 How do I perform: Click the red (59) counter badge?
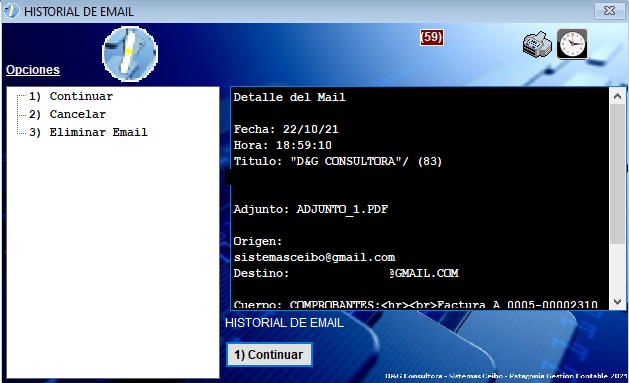pyautogui.click(x=432, y=37)
